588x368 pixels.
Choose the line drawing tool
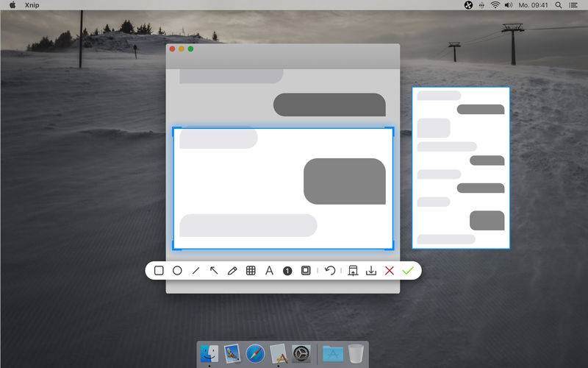[x=196, y=270]
